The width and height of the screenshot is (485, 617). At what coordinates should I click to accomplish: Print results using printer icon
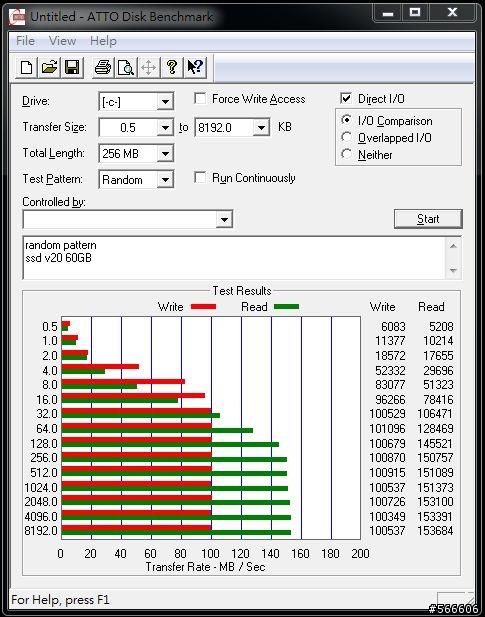(x=103, y=67)
